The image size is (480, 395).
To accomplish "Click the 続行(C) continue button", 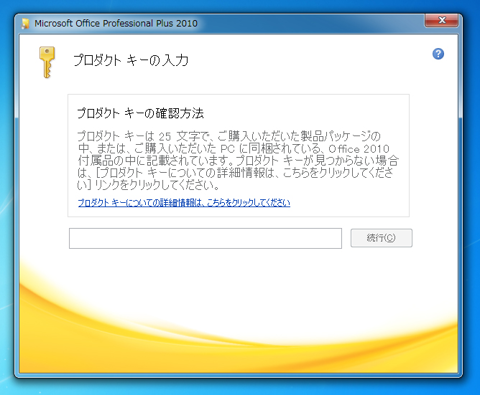I will point(381,238).
